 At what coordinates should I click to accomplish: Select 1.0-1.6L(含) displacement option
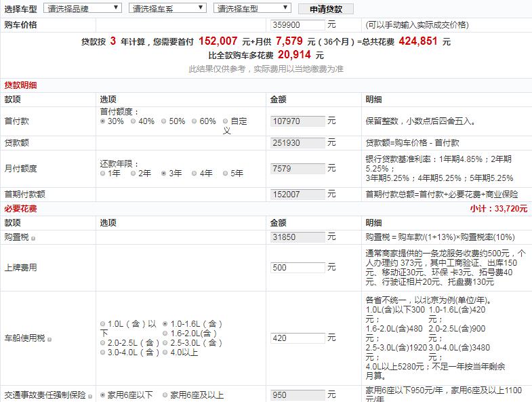point(165,324)
